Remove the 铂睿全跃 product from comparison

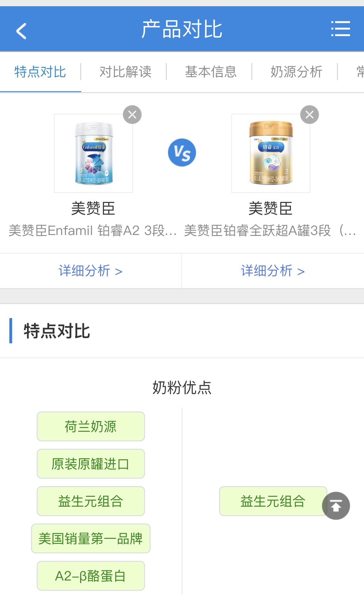[309, 115]
